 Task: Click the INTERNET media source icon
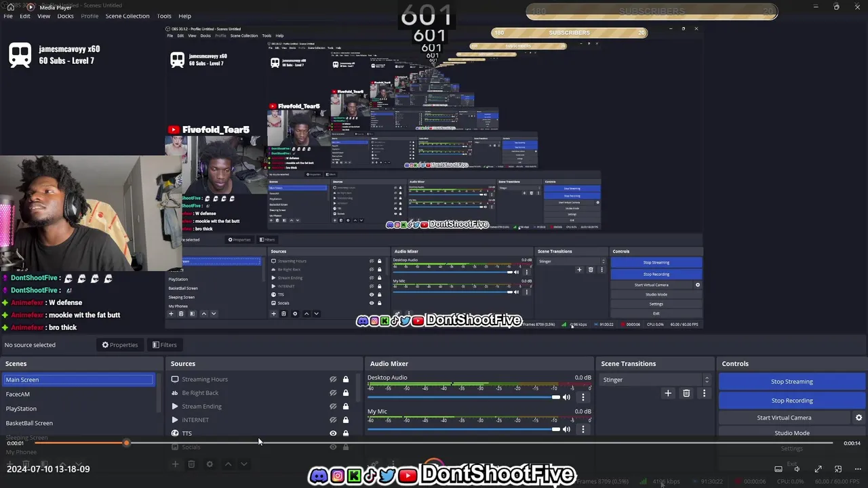(175, 420)
